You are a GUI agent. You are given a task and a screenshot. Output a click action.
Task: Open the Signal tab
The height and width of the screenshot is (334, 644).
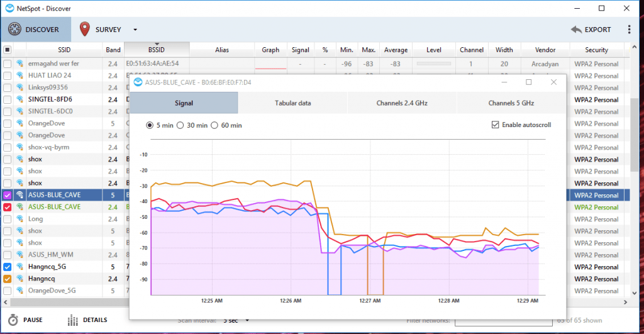pos(184,103)
